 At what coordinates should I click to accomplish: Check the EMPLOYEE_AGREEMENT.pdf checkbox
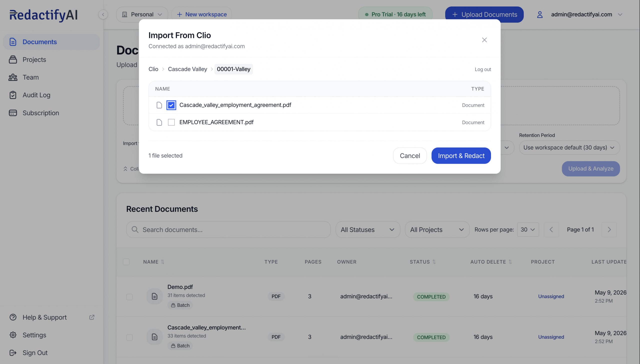pos(171,122)
